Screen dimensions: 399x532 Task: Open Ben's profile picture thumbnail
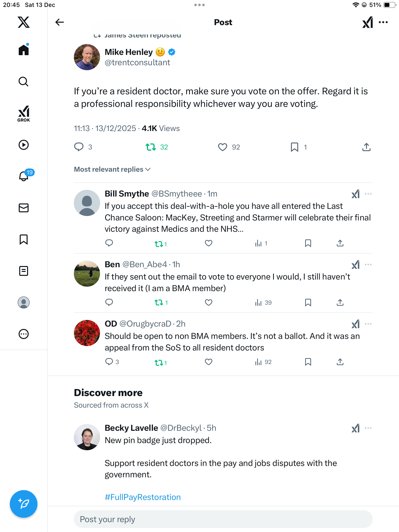(87, 274)
